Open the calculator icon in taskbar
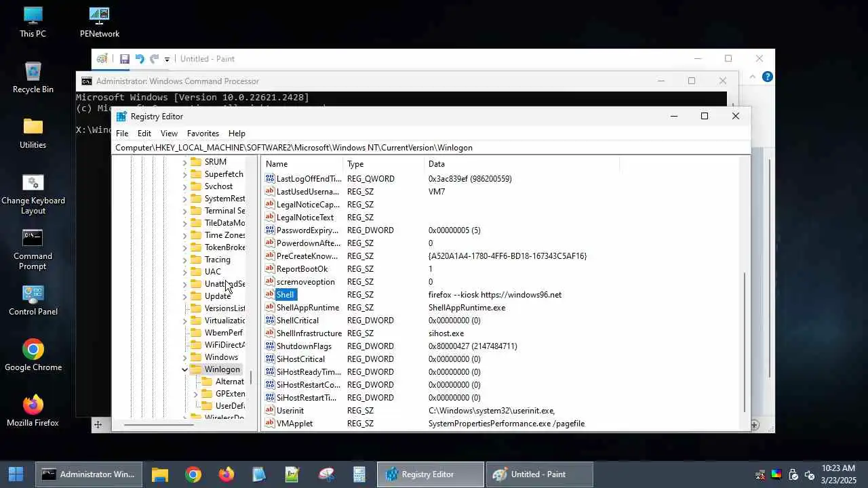The image size is (868, 488). [x=359, y=474]
